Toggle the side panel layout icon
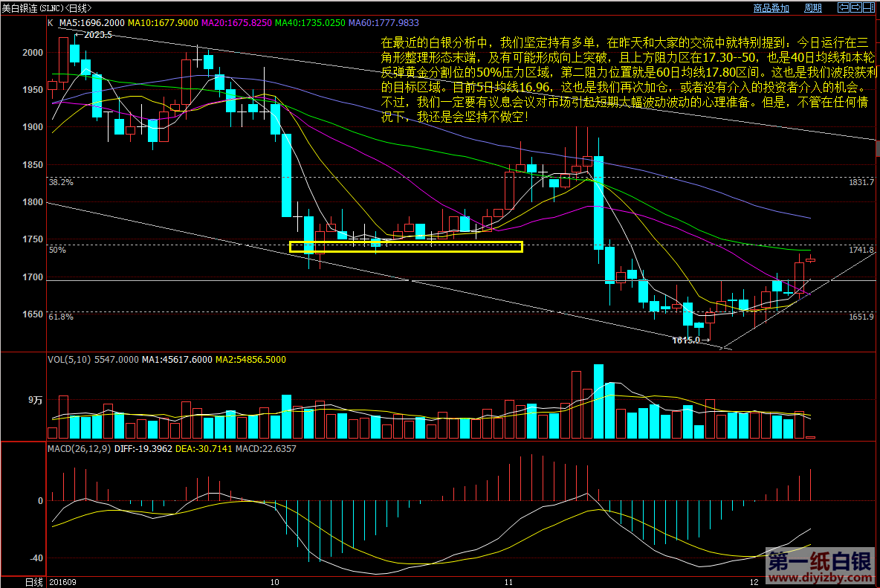The image size is (880, 588). pos(869,8)
